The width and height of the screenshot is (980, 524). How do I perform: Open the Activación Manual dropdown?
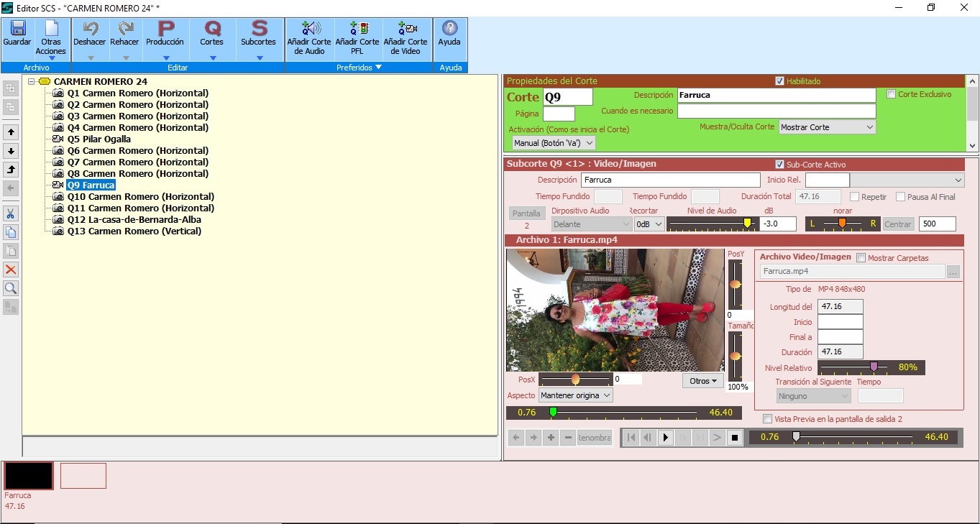553,143
